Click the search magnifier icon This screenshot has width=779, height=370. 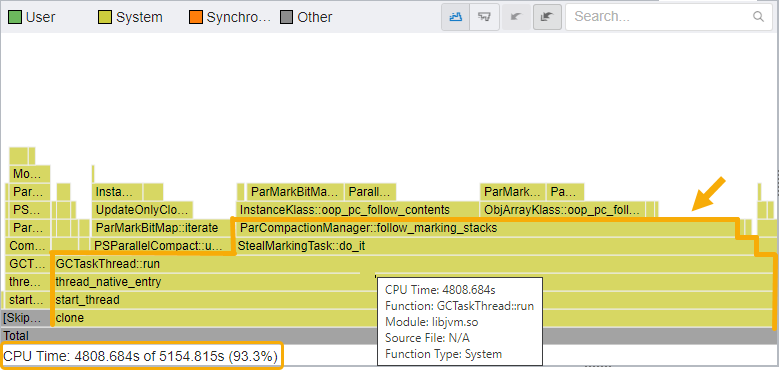[758, 16]
